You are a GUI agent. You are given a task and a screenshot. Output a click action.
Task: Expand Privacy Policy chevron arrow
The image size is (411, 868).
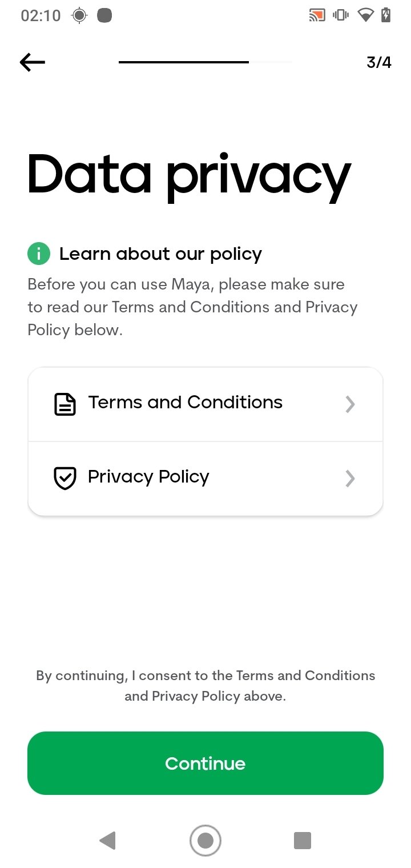click(350, 479)
